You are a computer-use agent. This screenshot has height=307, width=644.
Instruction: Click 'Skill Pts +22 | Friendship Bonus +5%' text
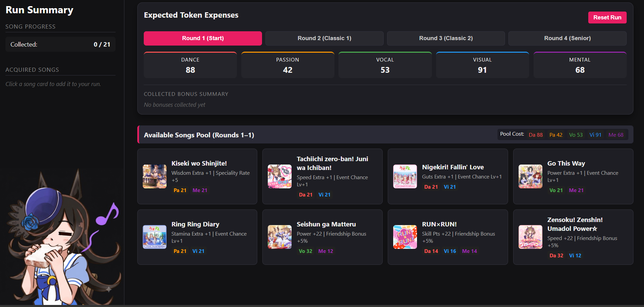click(458, 237)
